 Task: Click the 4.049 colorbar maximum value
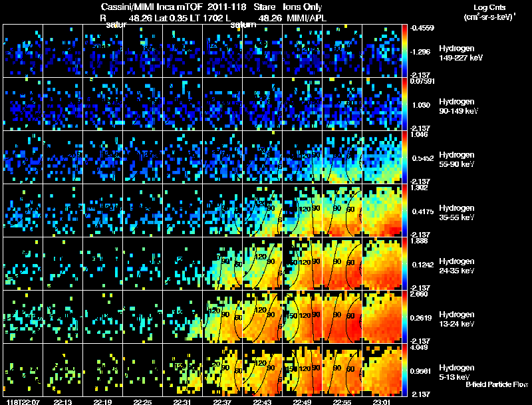(419, 347)
